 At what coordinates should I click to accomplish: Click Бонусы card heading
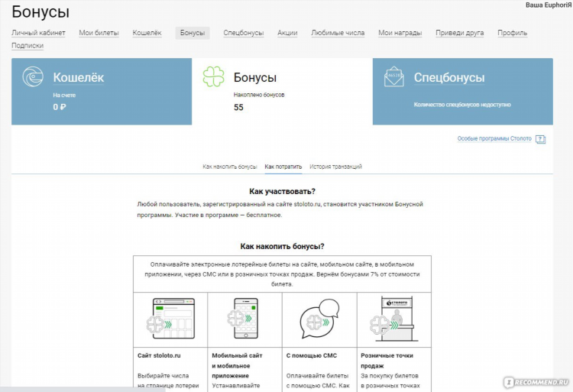point(255,77)
